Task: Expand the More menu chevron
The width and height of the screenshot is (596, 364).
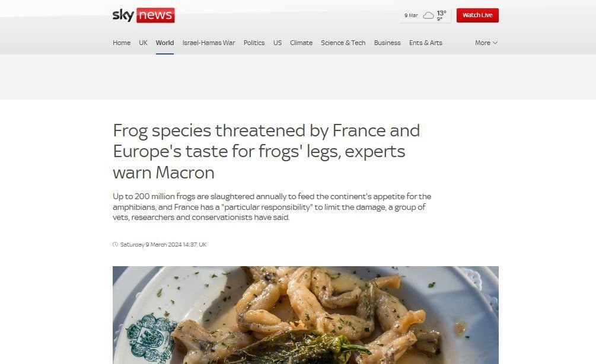Action: pyautogui.click(x=495, y=43)
